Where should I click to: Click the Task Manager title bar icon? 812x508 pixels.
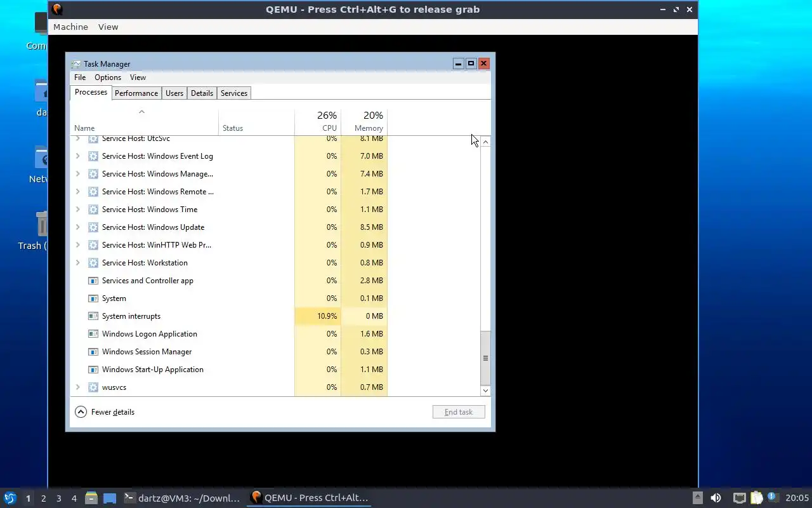(77, 64)
